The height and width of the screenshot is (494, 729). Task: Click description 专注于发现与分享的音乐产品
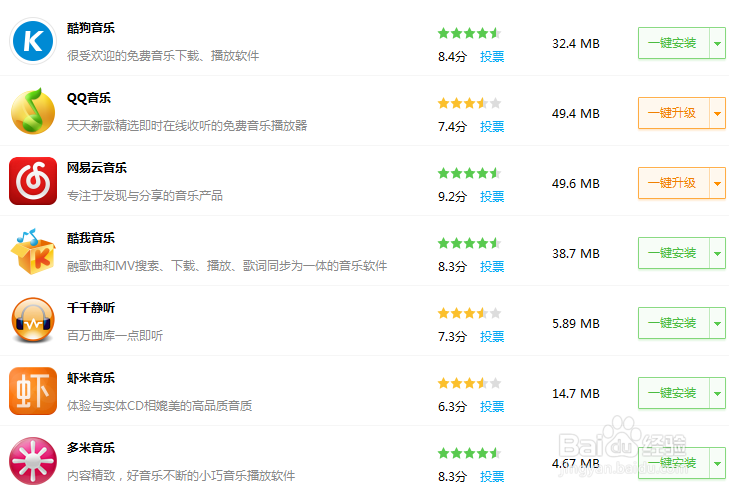145,196
